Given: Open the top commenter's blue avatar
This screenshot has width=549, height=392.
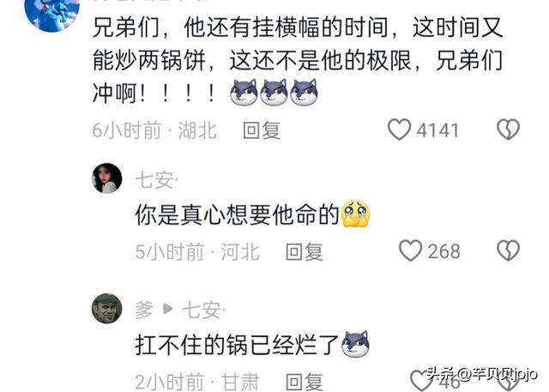Looking at the screenshot, I should [52, 10].
